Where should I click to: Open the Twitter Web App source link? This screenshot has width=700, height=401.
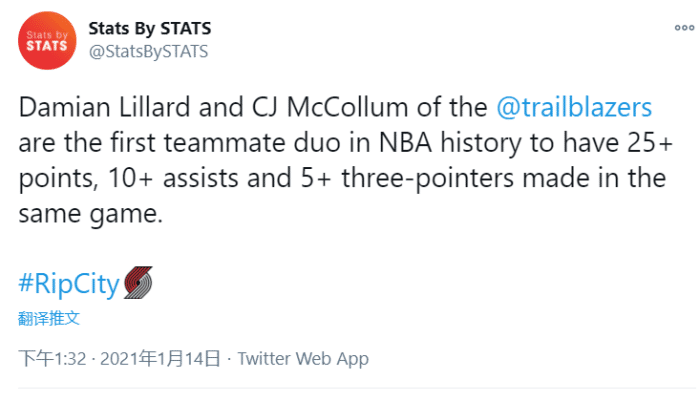[303, 358]
